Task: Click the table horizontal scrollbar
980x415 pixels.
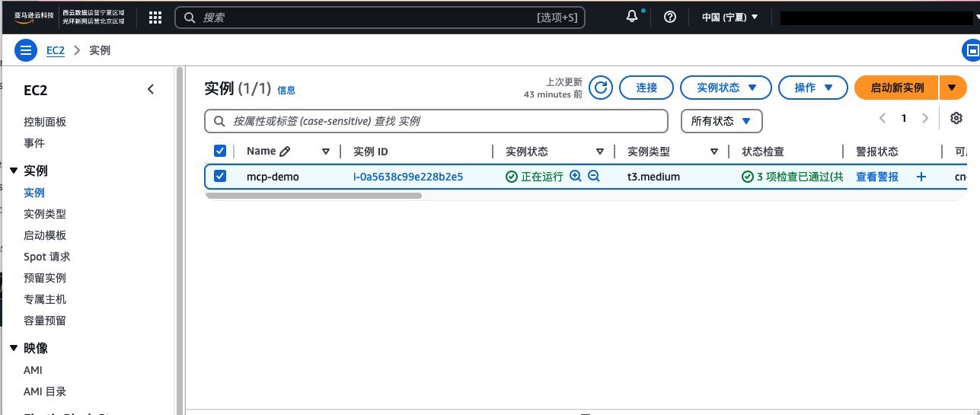Action: [313, 196]
